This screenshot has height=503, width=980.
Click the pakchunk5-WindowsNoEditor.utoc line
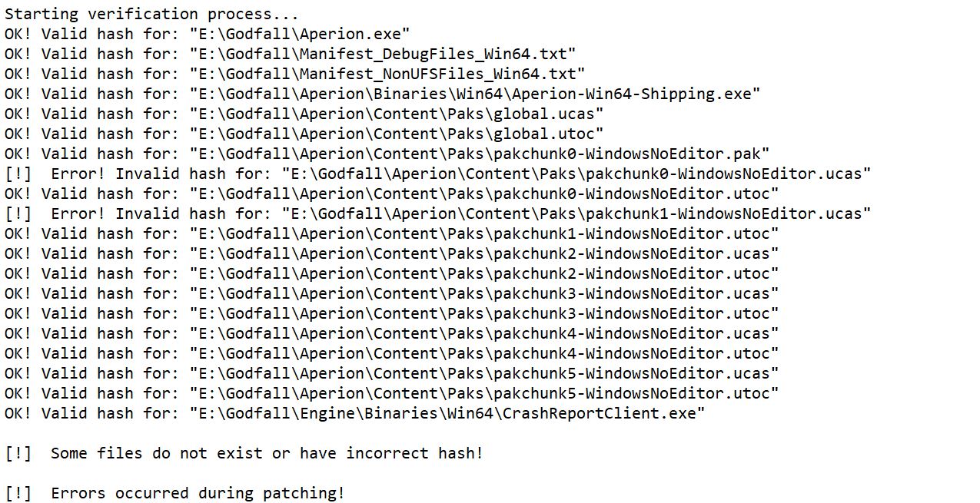coord(392,393)
